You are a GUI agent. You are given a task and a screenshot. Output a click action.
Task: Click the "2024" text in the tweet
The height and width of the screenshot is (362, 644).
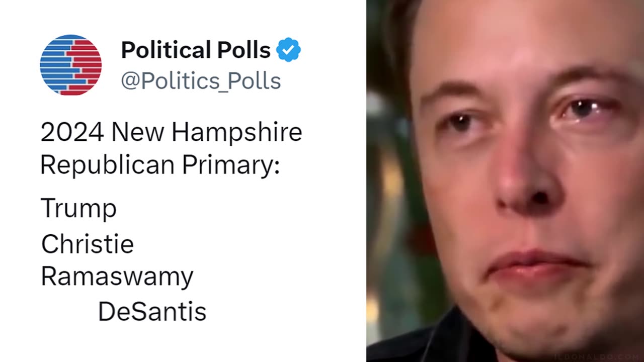[72, 133]
